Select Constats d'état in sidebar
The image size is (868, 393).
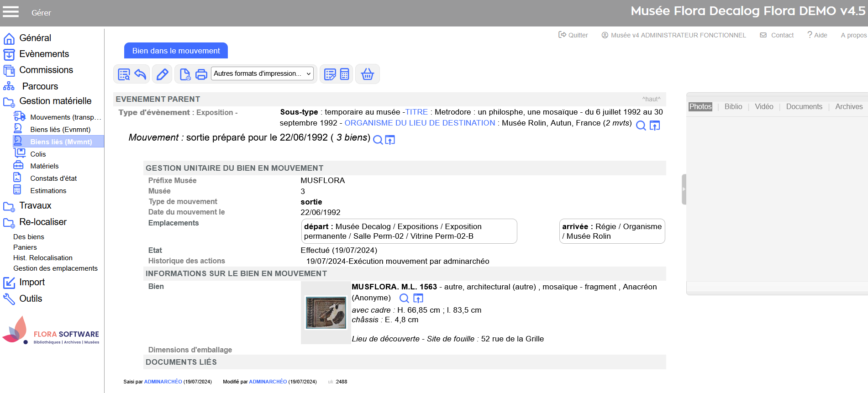[x=53, y=178]
